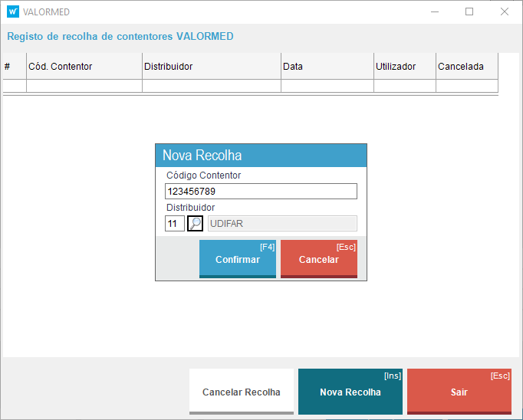Click the Cód. Contentor column header
The height and width of the screenshot is (420, 523).
[x=84, y=67]
